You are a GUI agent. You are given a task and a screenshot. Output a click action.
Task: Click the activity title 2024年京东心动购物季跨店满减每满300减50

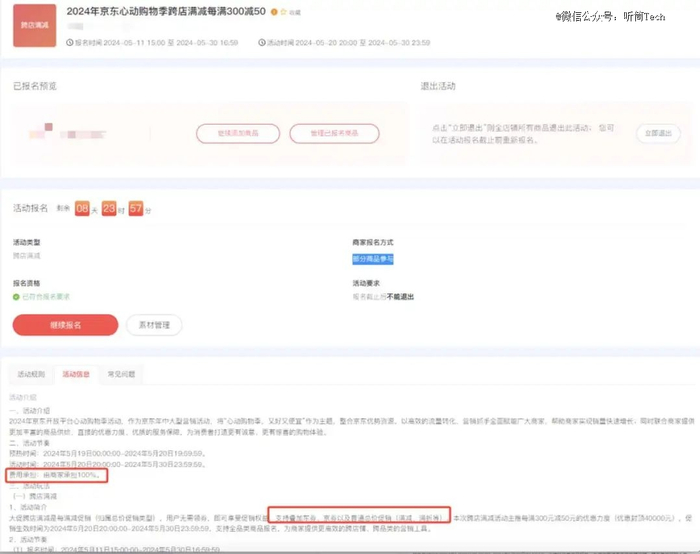166,12
